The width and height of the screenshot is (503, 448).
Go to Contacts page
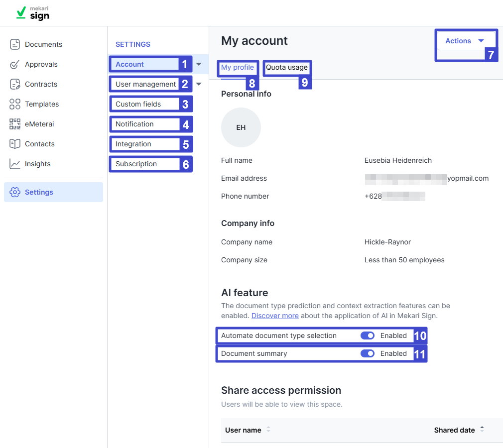(x=40, y=144)
